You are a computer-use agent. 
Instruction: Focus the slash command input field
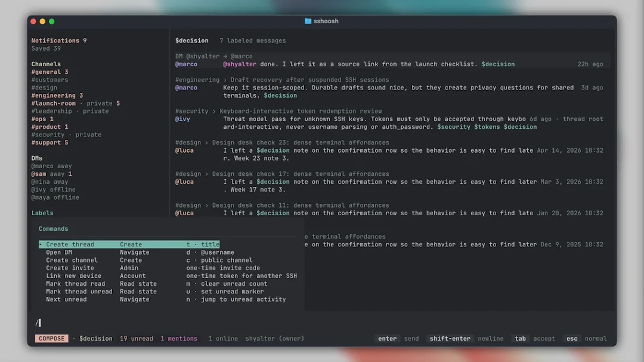click(322, 323)
